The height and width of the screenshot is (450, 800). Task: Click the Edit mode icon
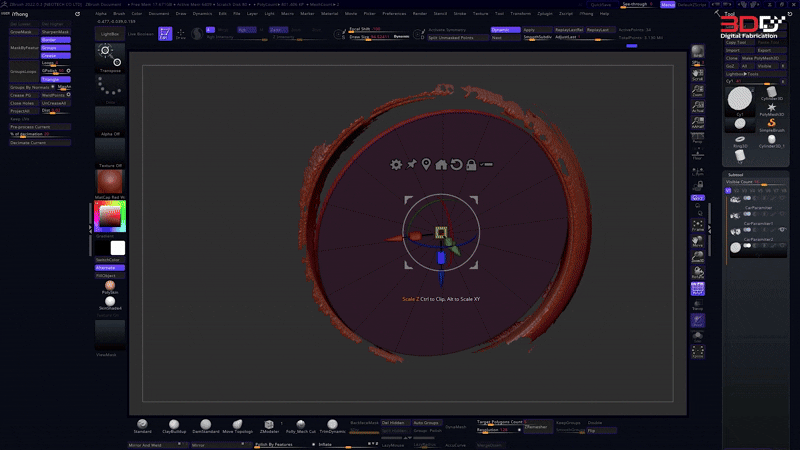tap(165, 33)
